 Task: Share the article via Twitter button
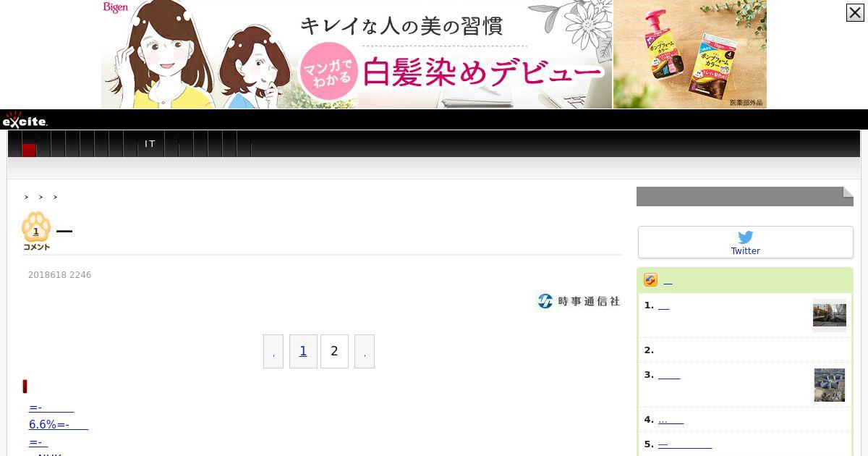[x=745, y=242]
